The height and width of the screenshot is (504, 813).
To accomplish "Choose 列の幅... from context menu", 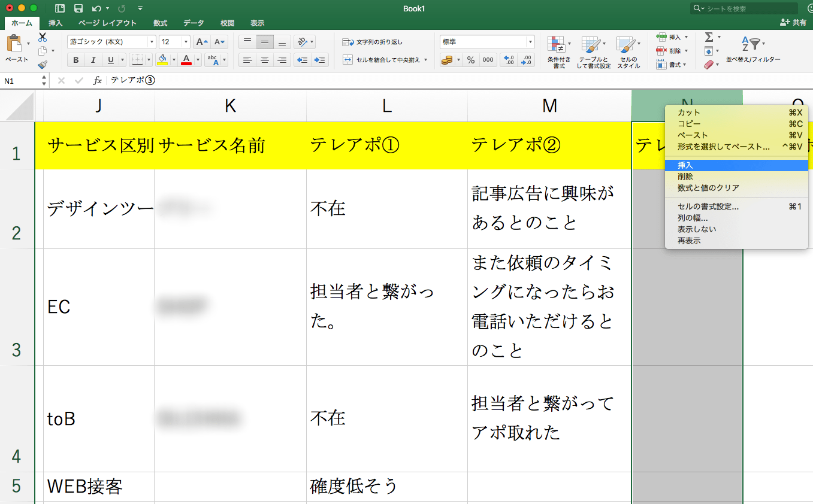I will coord(736,218).
